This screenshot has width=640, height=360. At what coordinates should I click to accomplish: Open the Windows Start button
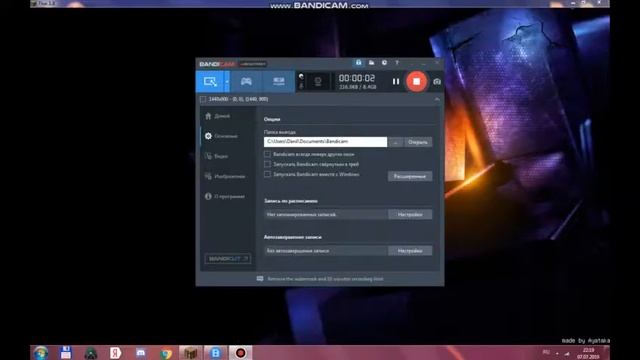[41, 353]
